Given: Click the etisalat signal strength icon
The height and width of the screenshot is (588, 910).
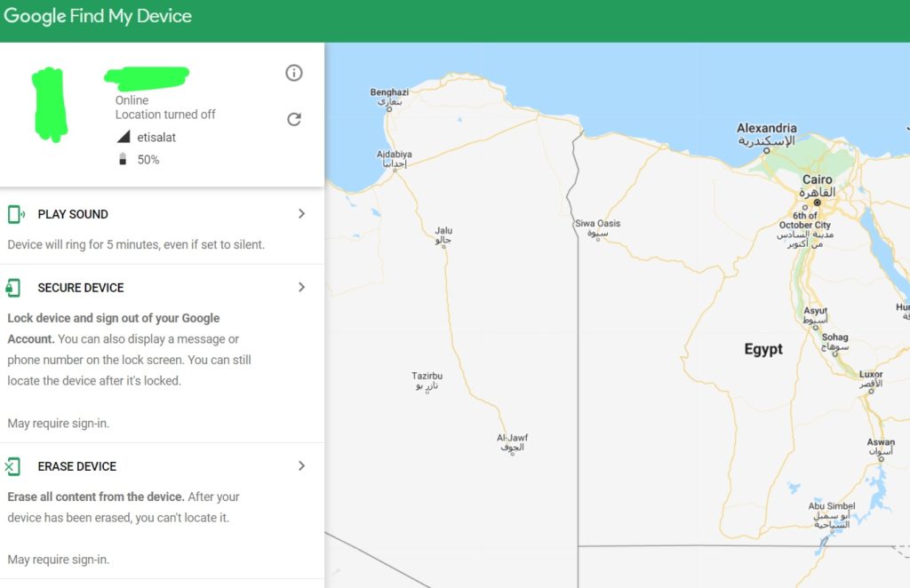Looking at the screenshot, I should tap(124, 138).
